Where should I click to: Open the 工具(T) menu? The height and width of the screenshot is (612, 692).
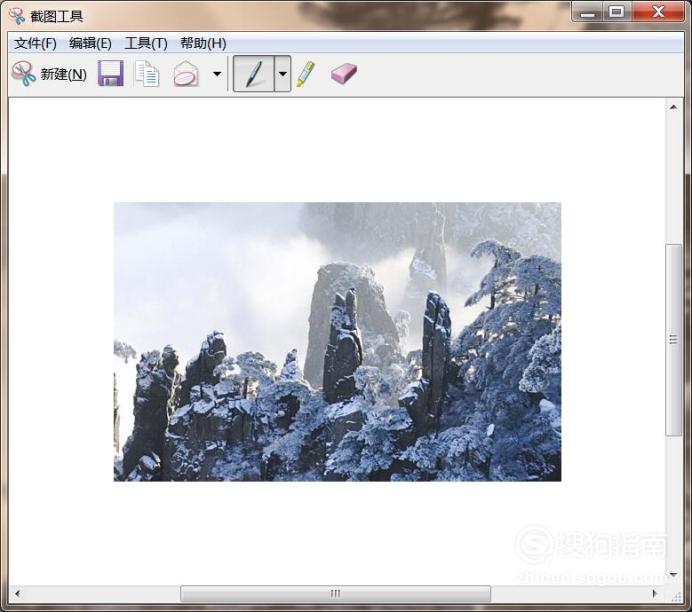tap(146, 43)
